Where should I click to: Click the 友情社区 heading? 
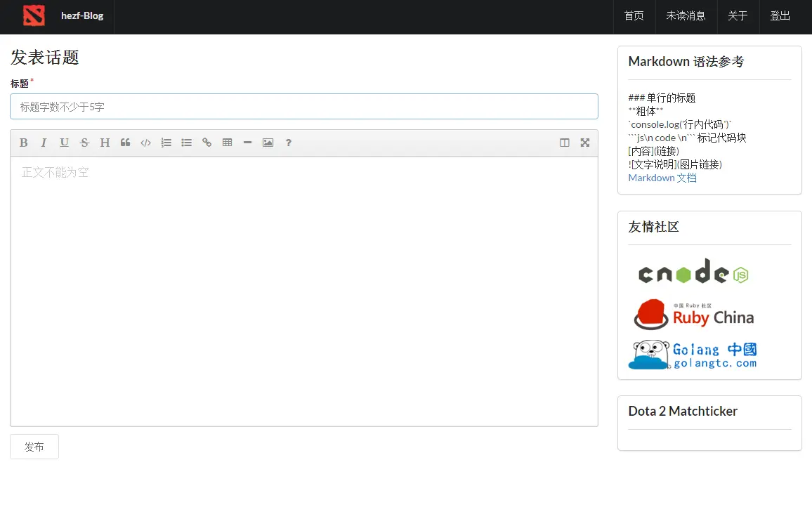(653, 227)
